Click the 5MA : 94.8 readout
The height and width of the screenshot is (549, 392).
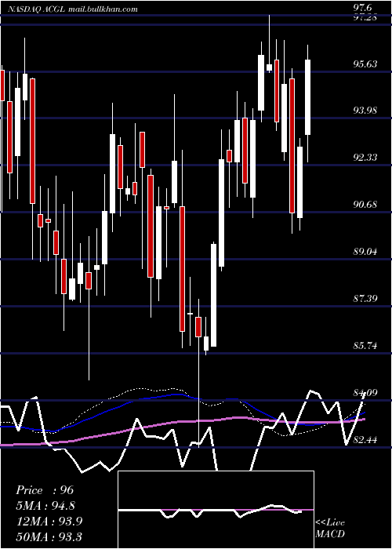coord(46,506)
